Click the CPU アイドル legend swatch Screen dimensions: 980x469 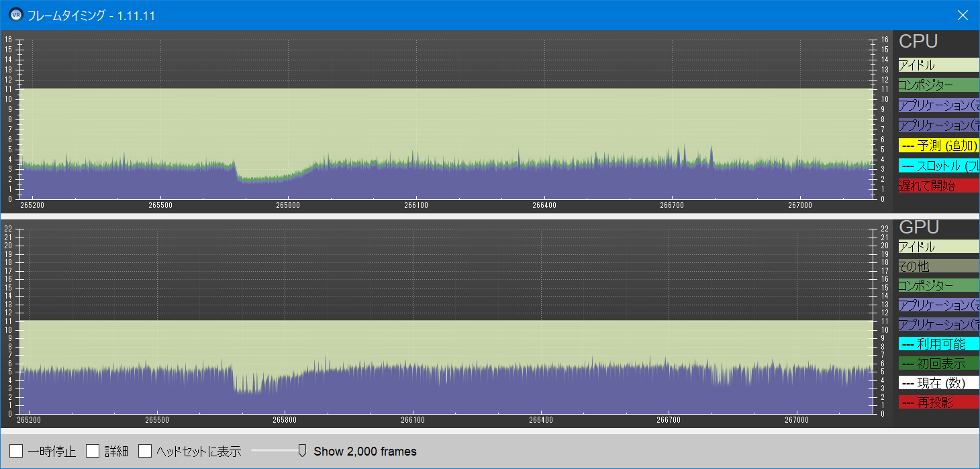[938, 65]
